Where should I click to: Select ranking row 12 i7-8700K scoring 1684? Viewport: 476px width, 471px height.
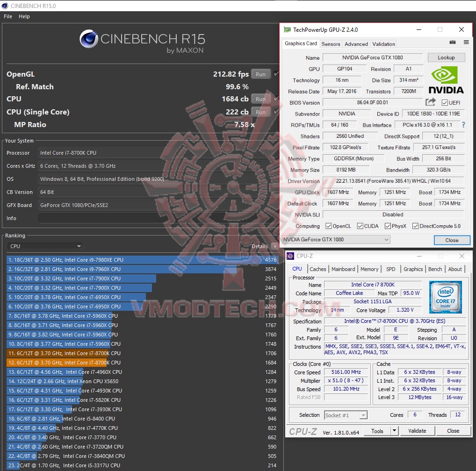(142, 363)
